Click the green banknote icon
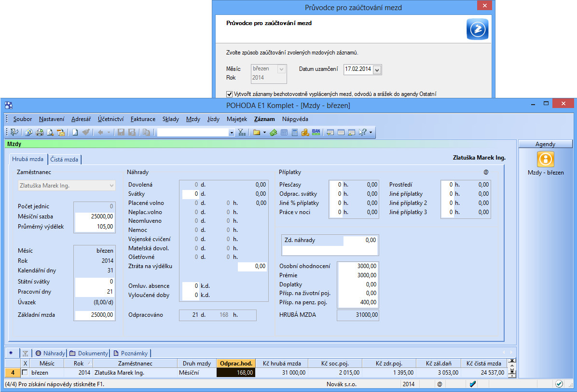577x392 pixels. tap(273, 133)
